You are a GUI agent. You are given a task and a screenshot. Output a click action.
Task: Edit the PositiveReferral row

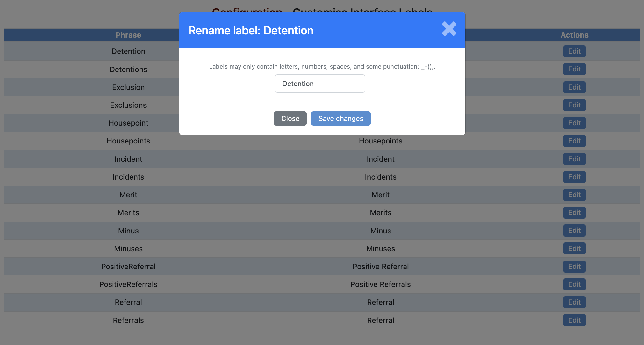click(574, 267)
